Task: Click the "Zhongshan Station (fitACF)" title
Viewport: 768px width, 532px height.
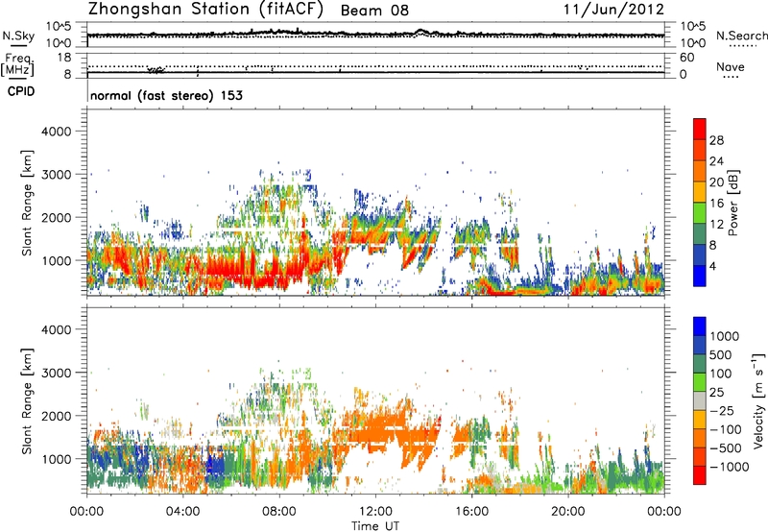Action: 205,10
